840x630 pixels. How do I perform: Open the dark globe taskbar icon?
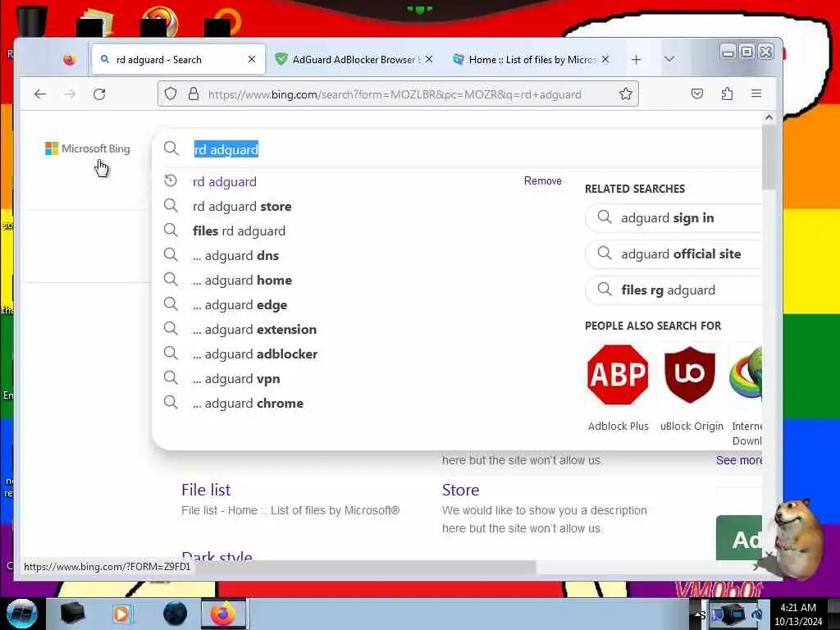pos(175,614)
